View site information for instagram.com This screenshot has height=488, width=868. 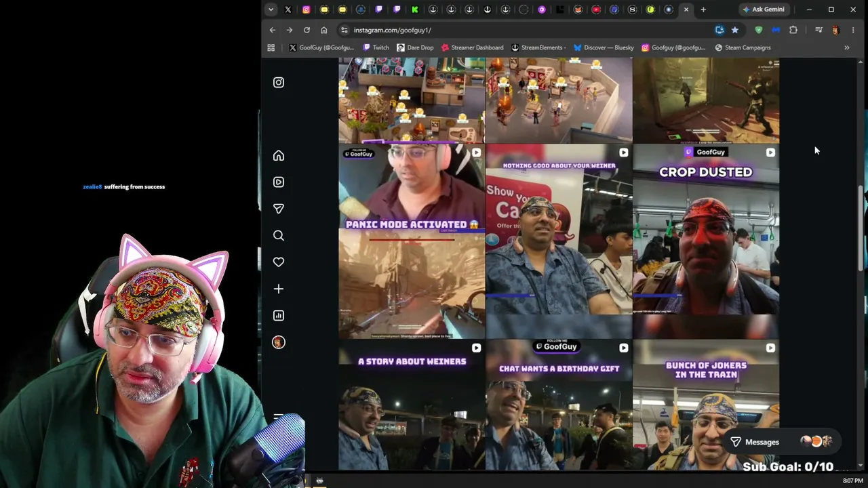344,30
